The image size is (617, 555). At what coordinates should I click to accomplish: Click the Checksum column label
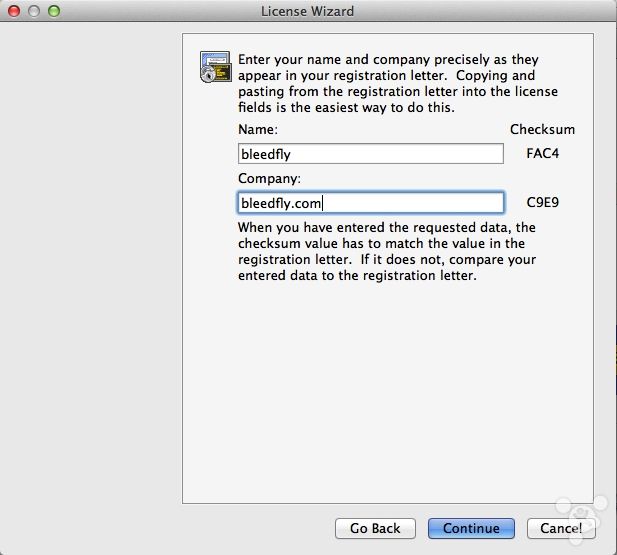point(542,130)
